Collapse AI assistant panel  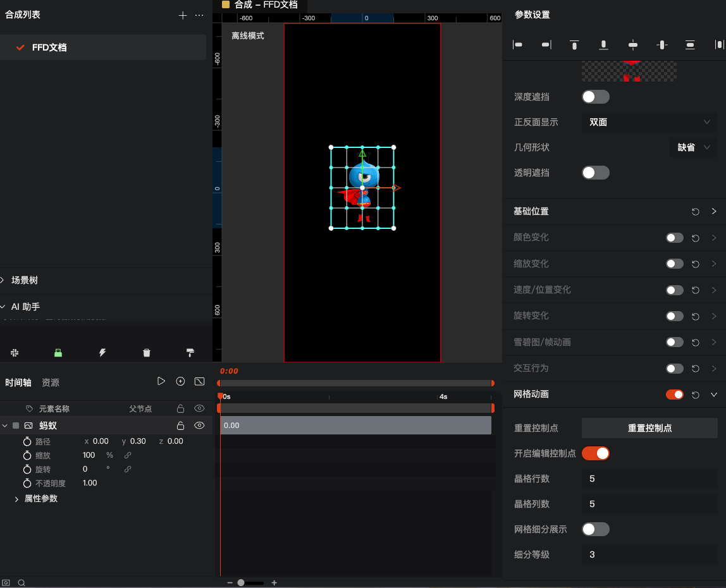coord(3,307)
